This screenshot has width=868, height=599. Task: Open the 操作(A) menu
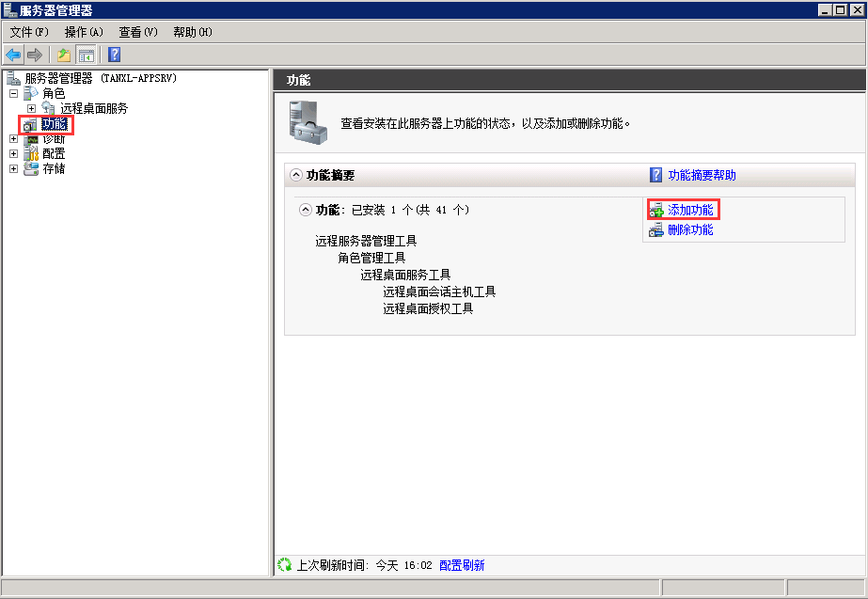(x=84, y=32)
